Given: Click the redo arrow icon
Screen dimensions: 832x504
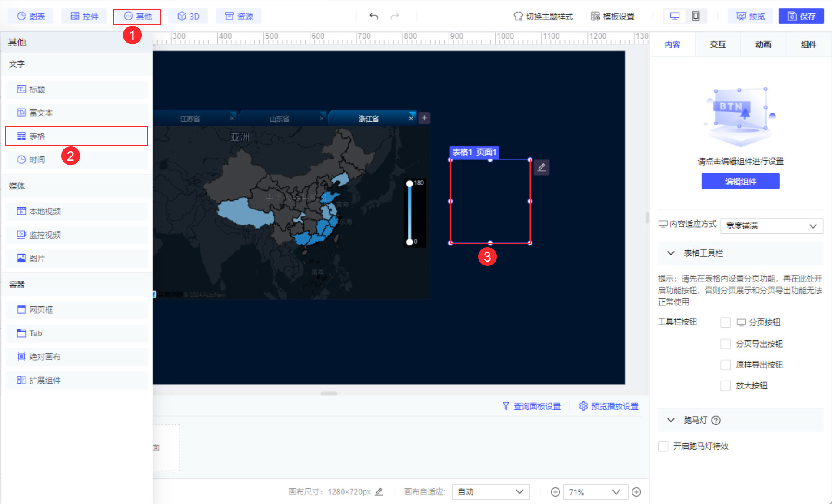Looking at the screenshot, I should tap(395, 16).
